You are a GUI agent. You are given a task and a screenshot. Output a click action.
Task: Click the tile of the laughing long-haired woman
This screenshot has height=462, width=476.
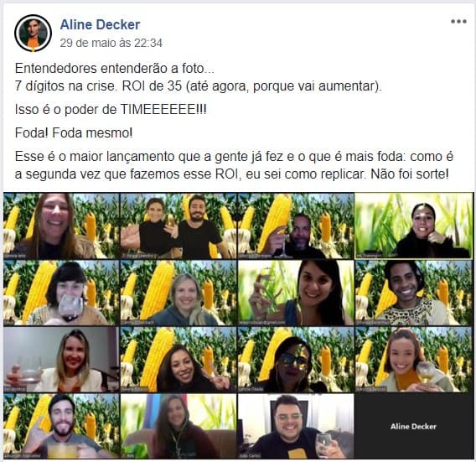(x=61, y=226)
